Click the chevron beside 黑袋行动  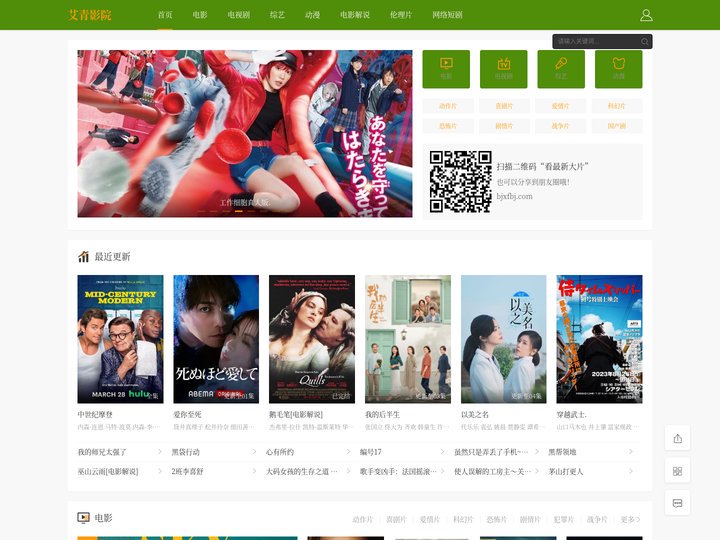[x=254, y=452]
